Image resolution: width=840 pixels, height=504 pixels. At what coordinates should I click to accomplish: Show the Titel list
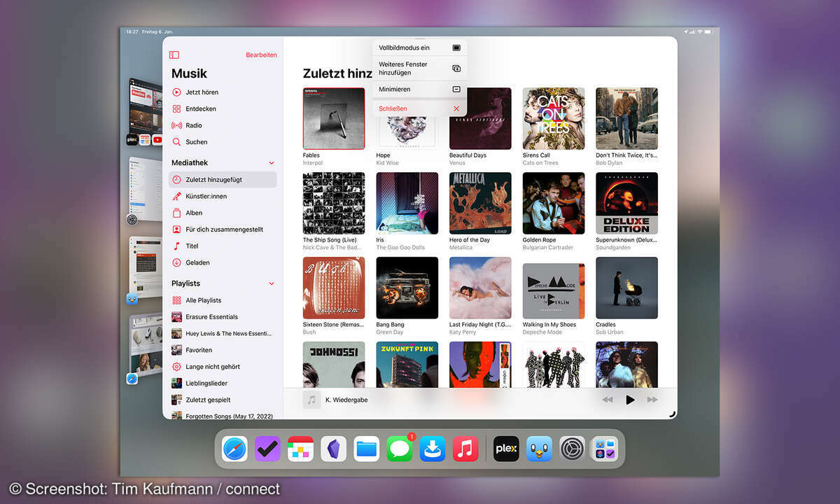coord(223,246)
